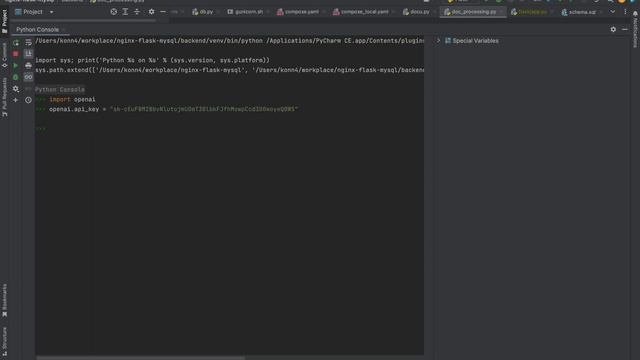This screenshot has width=640, height=360.
Task: Click the 'import sys; print' console line
Action: (x=152, y=60)
